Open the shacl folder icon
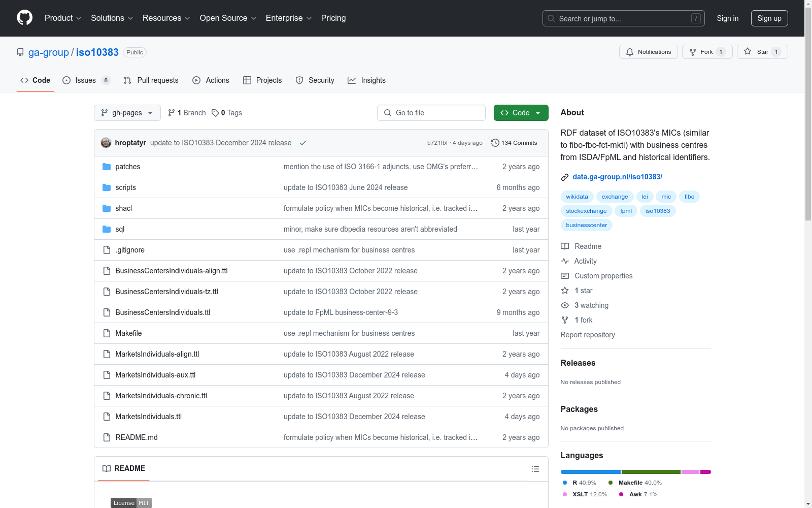The image size is (812, 508). [x=107, y=208]
